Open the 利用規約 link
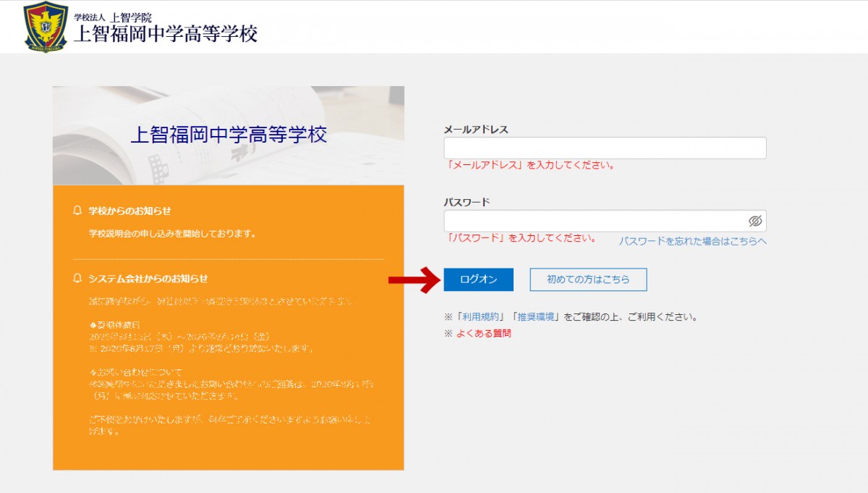The width and height of the screenshot is (868, 493). coord(480,317)
